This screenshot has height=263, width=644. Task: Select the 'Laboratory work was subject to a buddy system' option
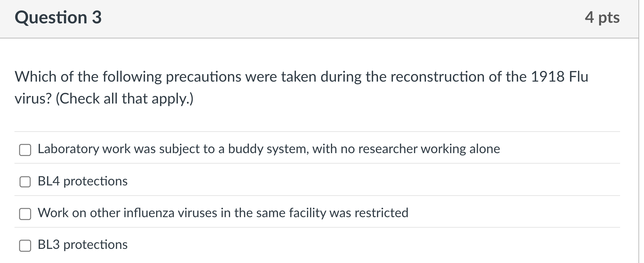pyautogui.click(x=25, y=149)
